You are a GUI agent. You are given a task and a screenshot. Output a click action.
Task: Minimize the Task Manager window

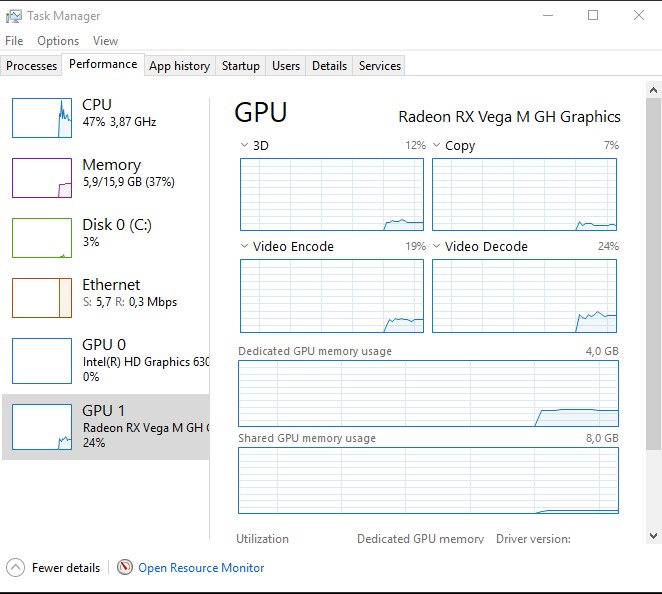pos(548,16)
